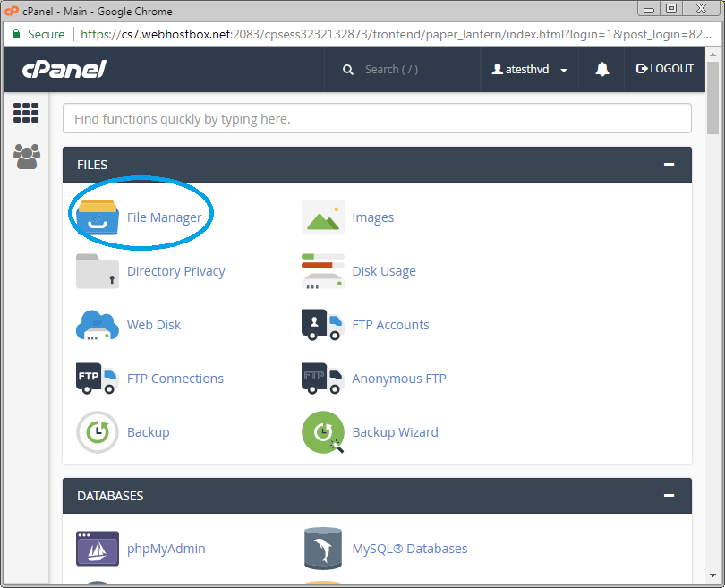Click the Images icon
The width and height of the screenshot is (725, 588).
click(323, 217)
